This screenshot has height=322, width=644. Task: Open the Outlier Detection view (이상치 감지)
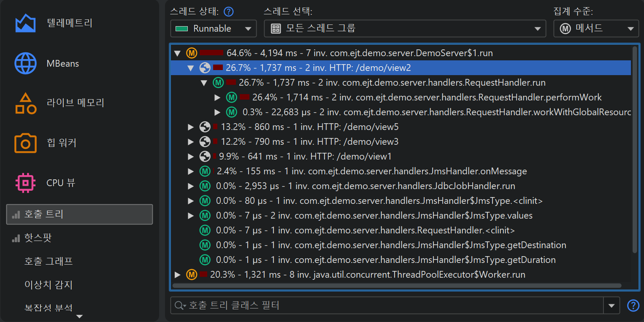coord(49,285)
